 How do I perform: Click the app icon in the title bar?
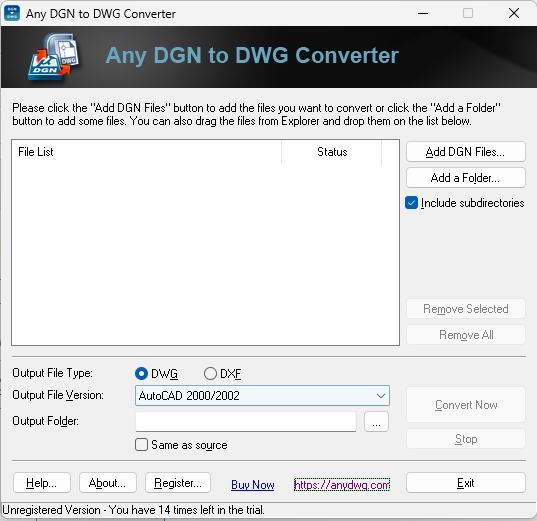(12, 13)
